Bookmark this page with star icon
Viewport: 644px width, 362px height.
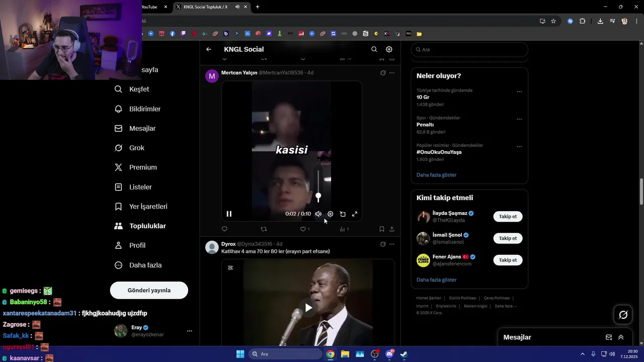(x=553, y=21)
